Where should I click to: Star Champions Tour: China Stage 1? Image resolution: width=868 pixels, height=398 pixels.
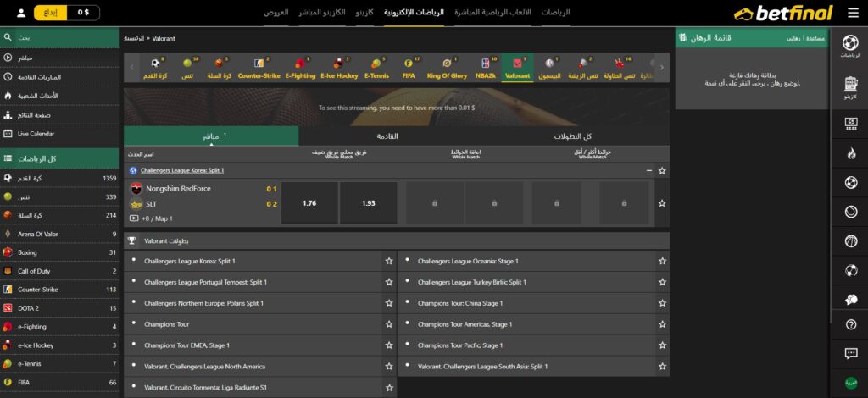662,303
